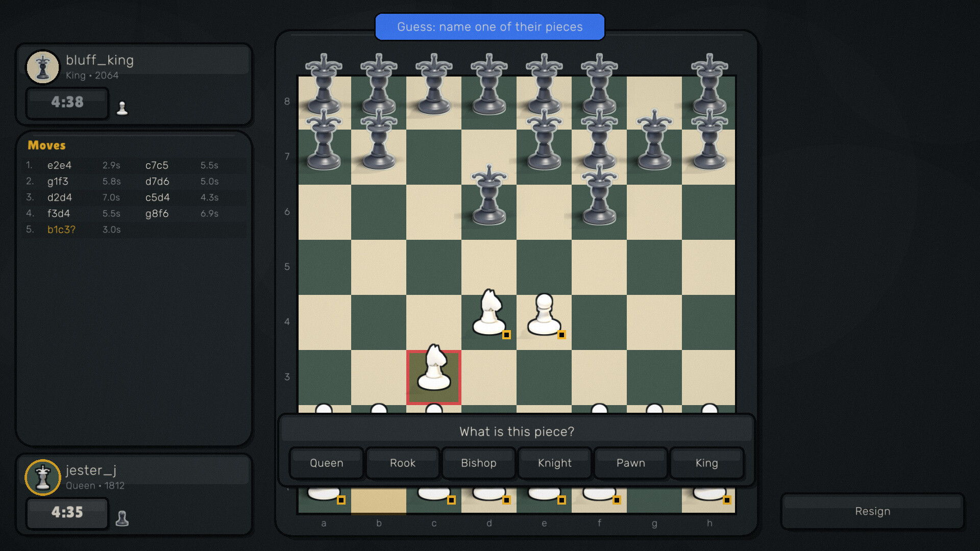Click the hidden black piece on d6
Viewport: 980px width, 551px height.
(489, 195)
